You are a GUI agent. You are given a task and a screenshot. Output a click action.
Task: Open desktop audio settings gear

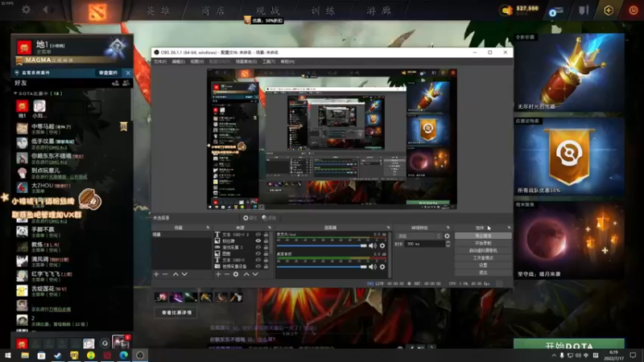click(x=382, y=267)
